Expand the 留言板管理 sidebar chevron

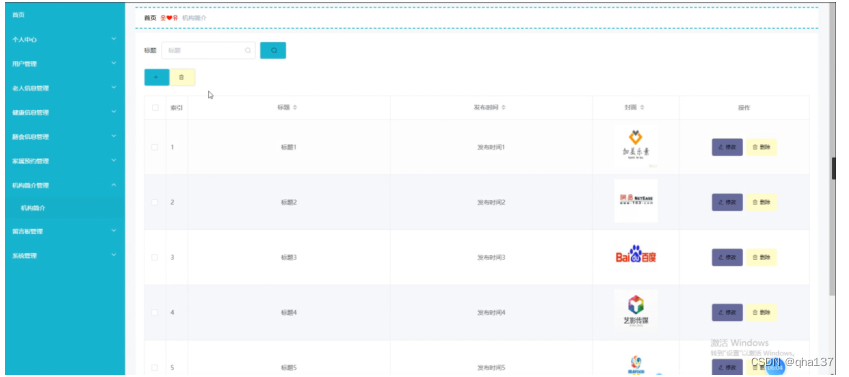114,231
